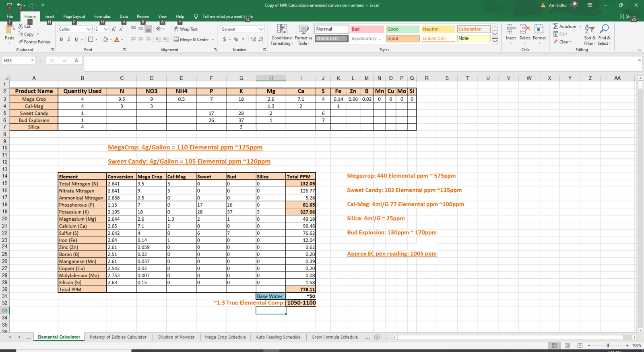Toggle Italic formatting
The height and width of the screenshot is (352, 644).
[69, 39]
